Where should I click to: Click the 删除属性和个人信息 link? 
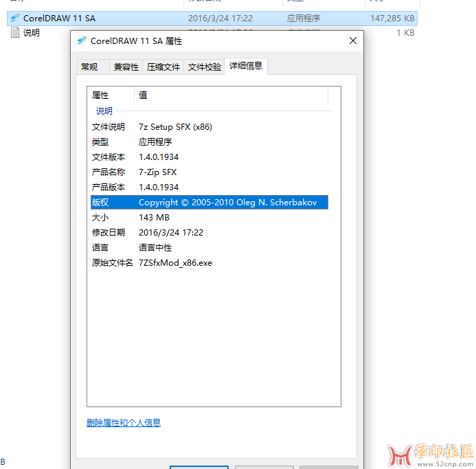(x=124, y=422)
